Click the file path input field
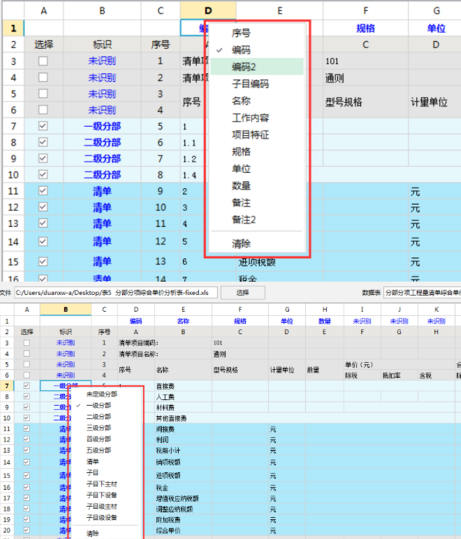Image resolution: width=461 pixels, height=539 pixels. point(116,293)
